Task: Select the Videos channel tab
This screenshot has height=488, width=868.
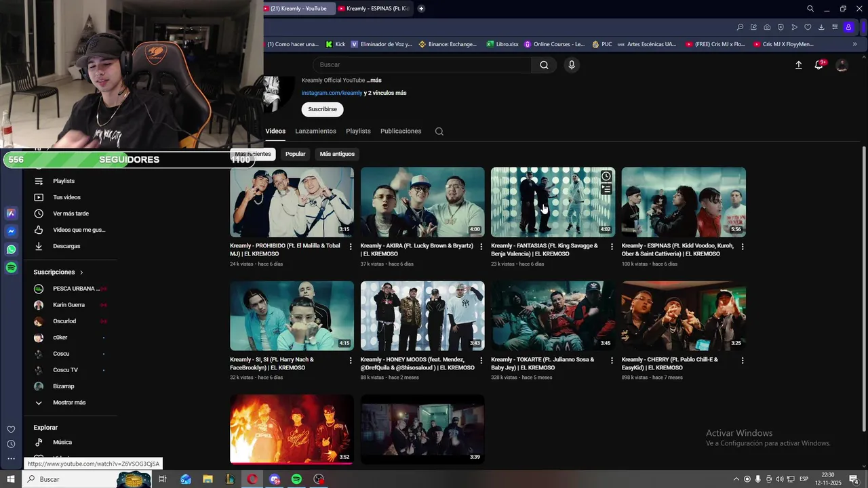Action: click(275, 131)
